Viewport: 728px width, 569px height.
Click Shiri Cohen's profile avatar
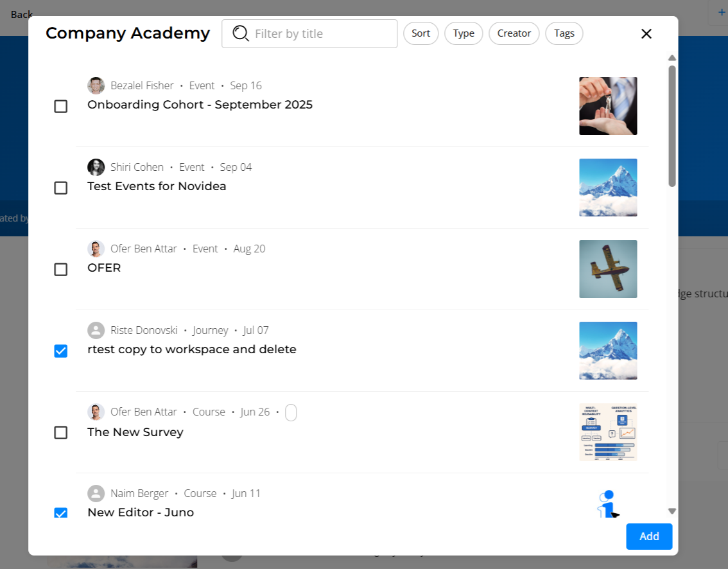(96, 167)
